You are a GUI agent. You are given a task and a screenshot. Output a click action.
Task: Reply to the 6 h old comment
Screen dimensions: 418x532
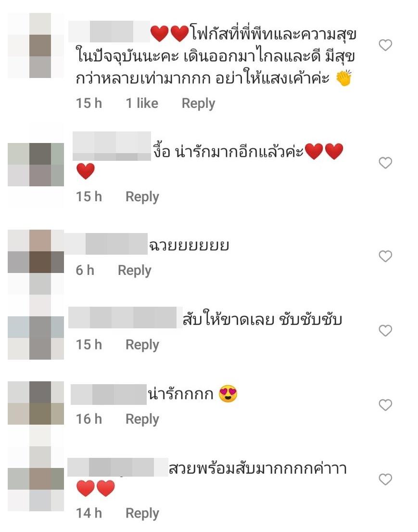134,271
